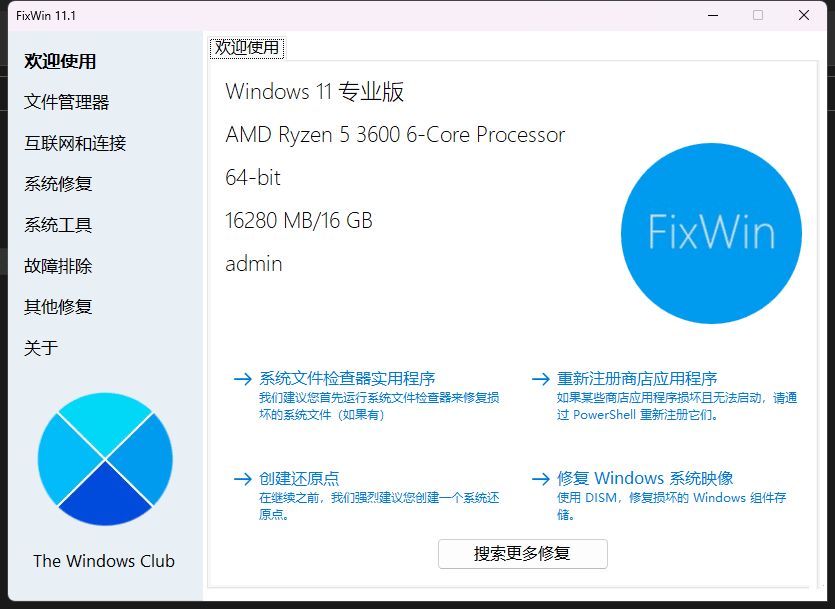Show the 关于 page

pyautogui.click(x=41, y=348)
